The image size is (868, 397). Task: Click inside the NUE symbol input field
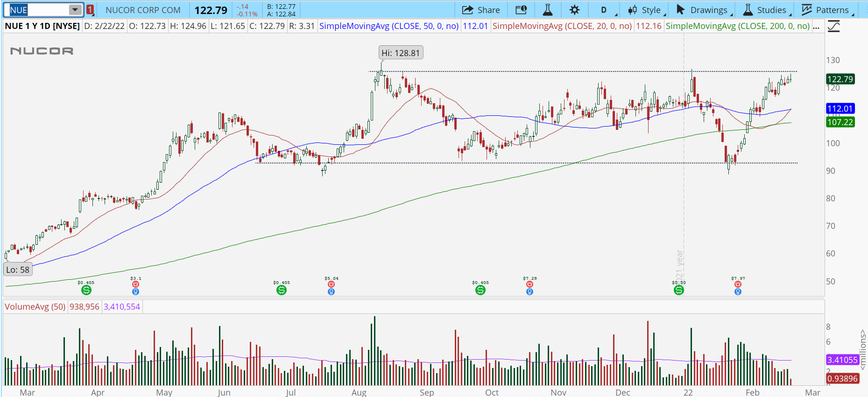point(37,10)
